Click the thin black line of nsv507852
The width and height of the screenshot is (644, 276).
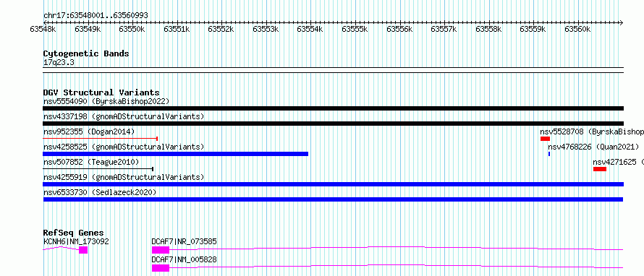pyautogui.click(x=98, y=169)
